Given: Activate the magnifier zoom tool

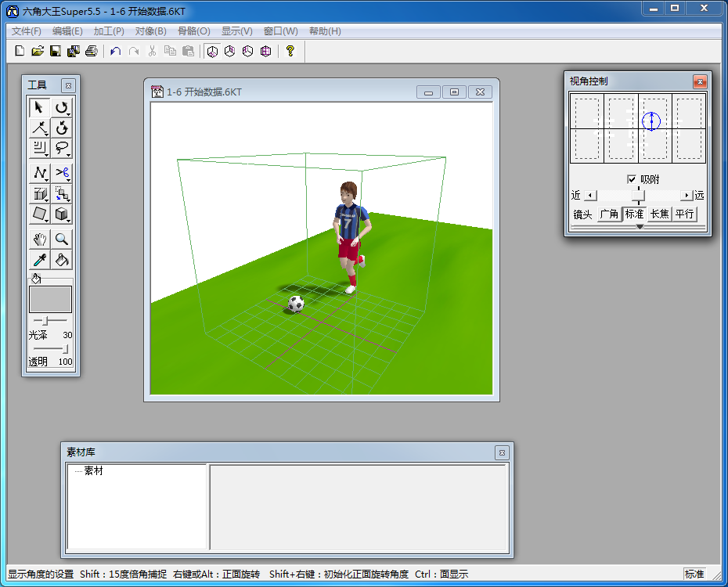Looking at the screenshot, I should [x=62, y=239].
